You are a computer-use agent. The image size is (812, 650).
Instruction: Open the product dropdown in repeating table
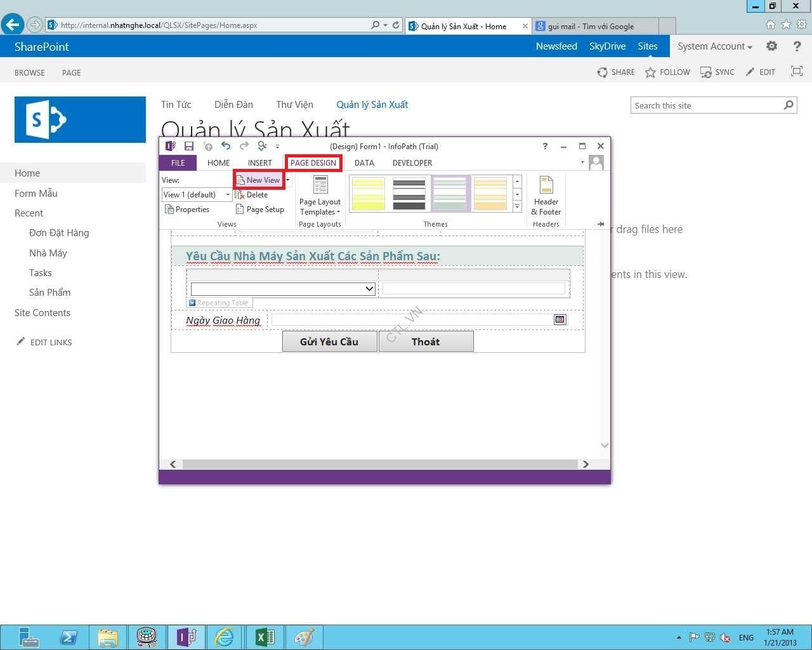coord(369,289)
